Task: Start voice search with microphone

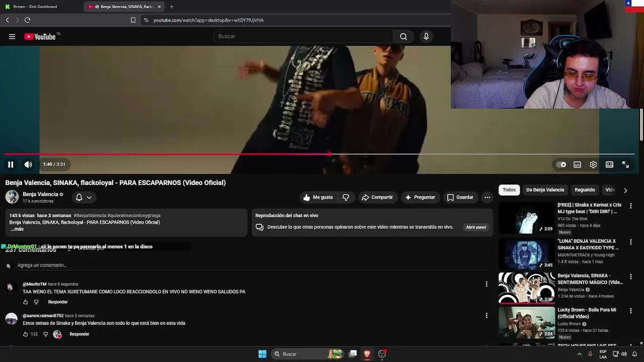Action: tap(426, 36)
